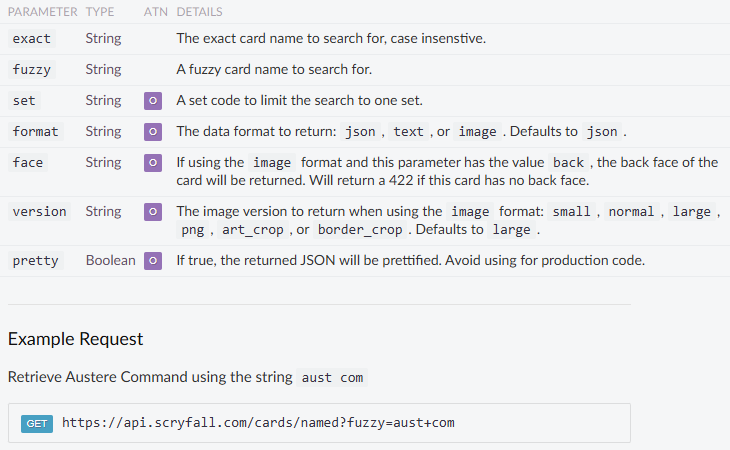Click the optional icon in the version row
730x450 pixels.
tap(153, 211)
